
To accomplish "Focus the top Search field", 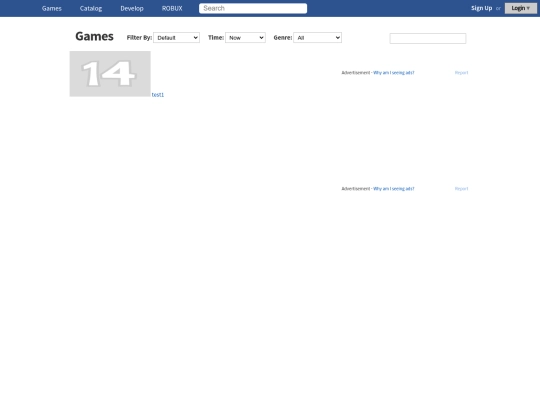I will 253,8.
